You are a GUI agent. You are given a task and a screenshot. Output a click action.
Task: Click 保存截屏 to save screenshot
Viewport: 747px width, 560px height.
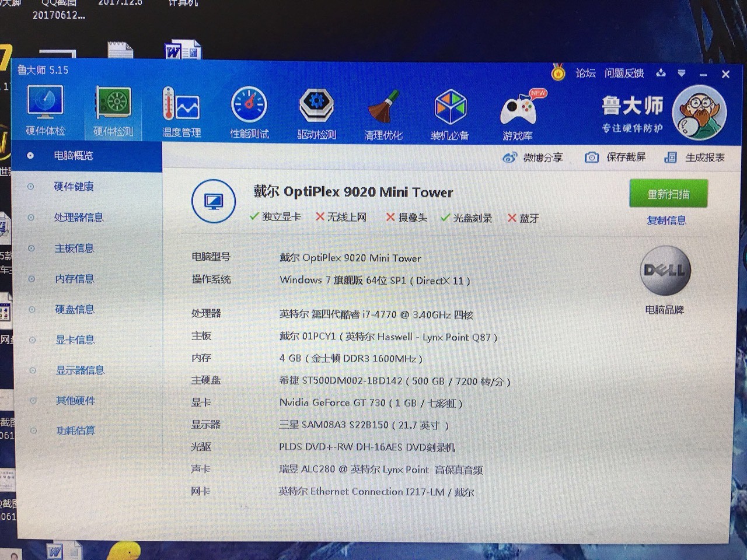tap(616, 157)
